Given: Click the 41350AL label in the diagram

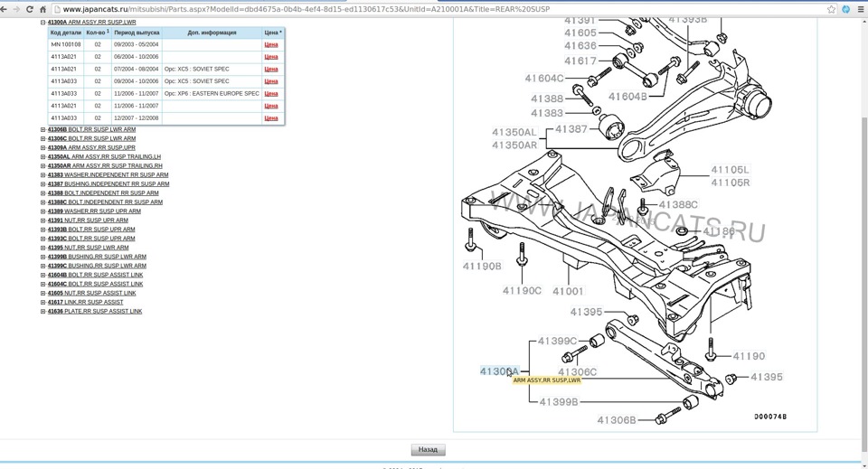Looking at the screenshot, I should [x=514, y=132].
